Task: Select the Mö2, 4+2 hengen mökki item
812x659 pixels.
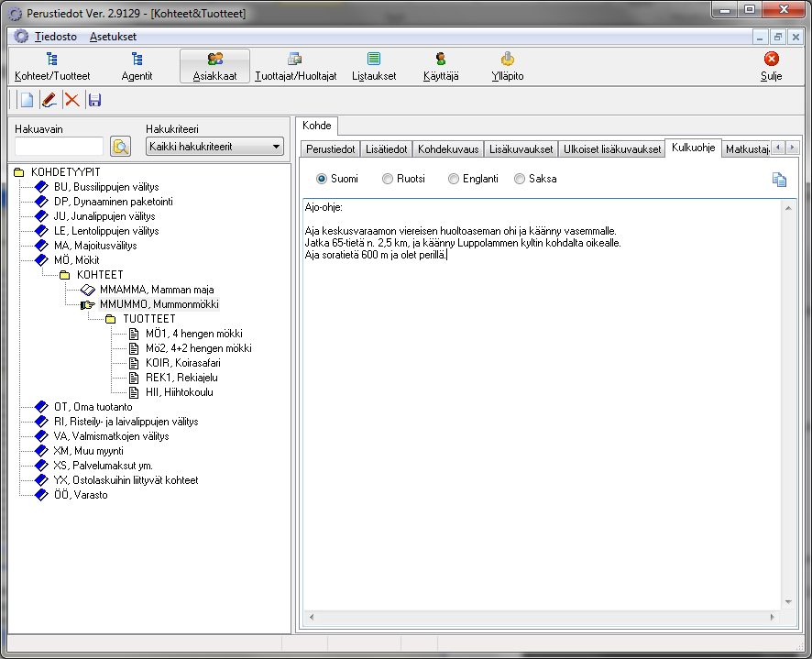Action: point(198,348)
